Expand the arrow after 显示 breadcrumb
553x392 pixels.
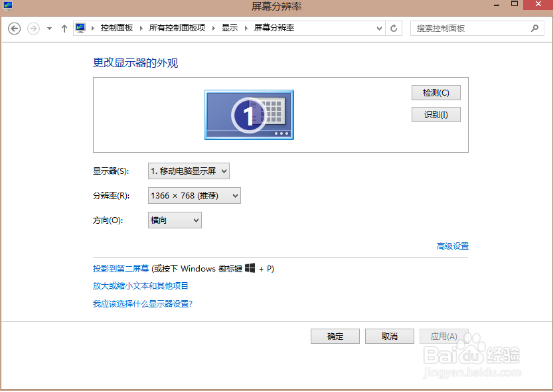[246, 28]
